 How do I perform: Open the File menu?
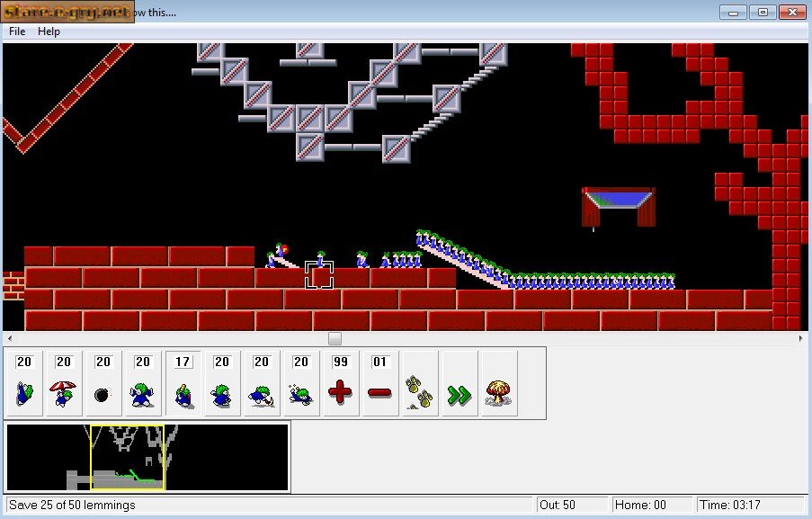click(17, 31)
